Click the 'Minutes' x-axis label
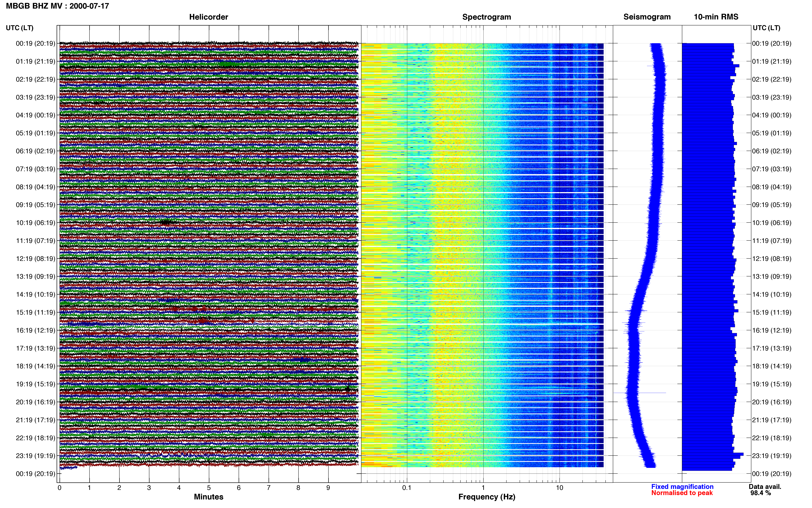The height and width of the screenshot is (508, 812). point(209,497)
